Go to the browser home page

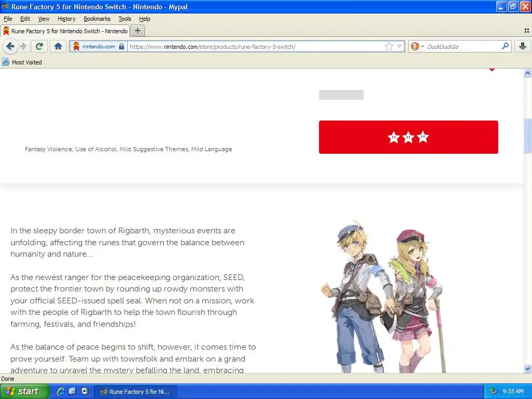(58, 46)
